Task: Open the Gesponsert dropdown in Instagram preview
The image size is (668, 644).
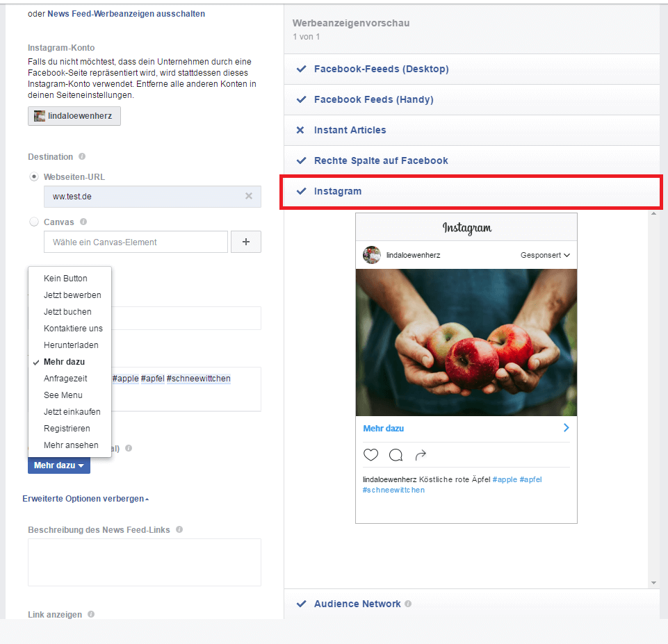Action: (545, 255)
